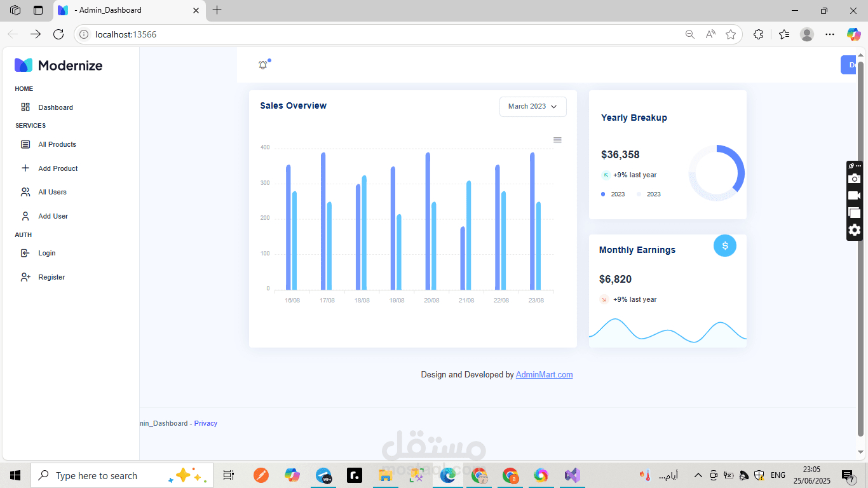Click the camera screenshot icon on side overlay
The image size is (868, 488).
pos(854,179)
